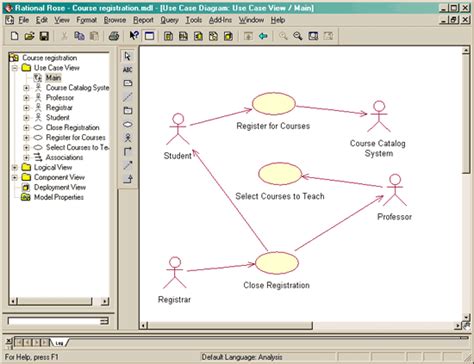The image size is (474, 364).
Task: Click the diagram vertical scrollbar thumb
Action: (466, 113)
